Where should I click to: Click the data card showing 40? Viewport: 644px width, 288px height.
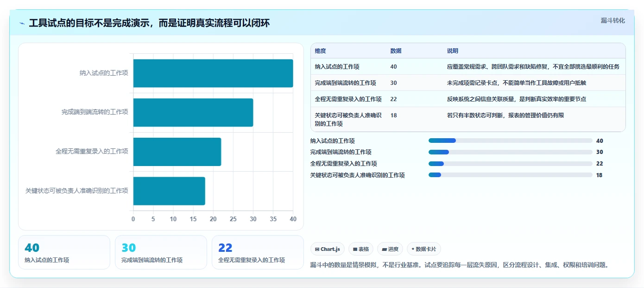click(64, 252)
